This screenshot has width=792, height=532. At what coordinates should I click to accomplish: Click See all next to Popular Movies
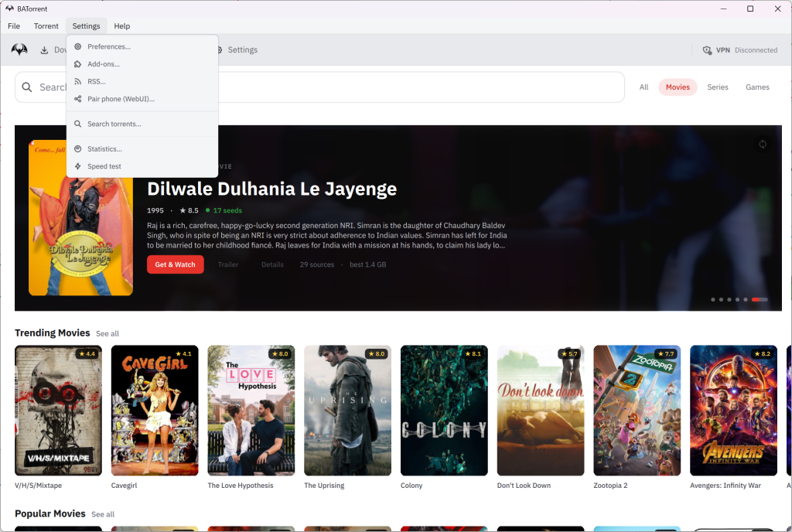pyautogui.click(x=103, y=514)
